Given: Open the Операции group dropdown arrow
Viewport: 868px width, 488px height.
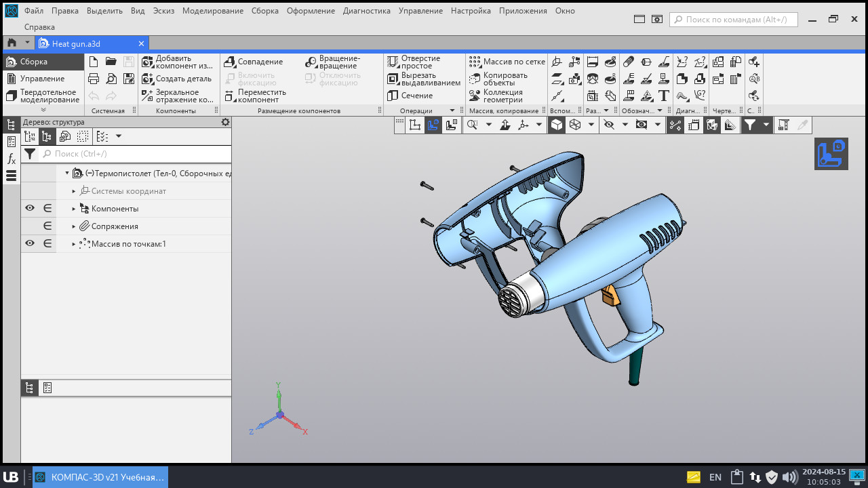Looking at the screenshot, I should coord(452,110).
